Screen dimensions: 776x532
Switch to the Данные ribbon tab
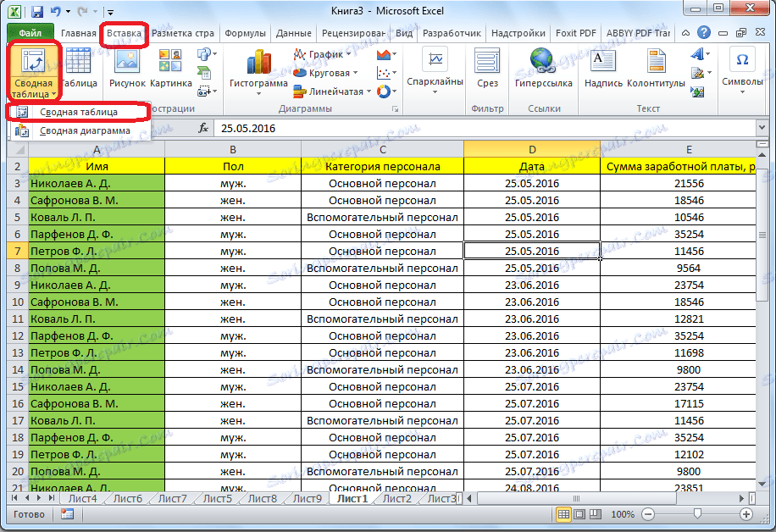point(293,32)
